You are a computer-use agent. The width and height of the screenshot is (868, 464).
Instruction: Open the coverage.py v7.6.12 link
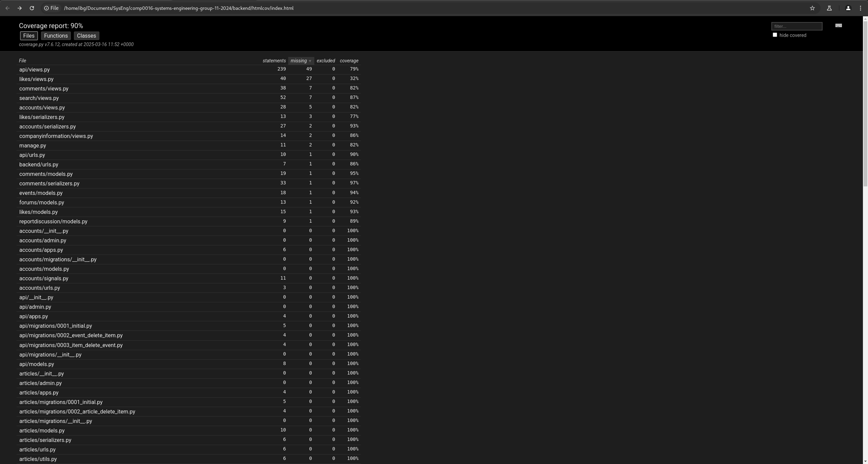point(39,44)
